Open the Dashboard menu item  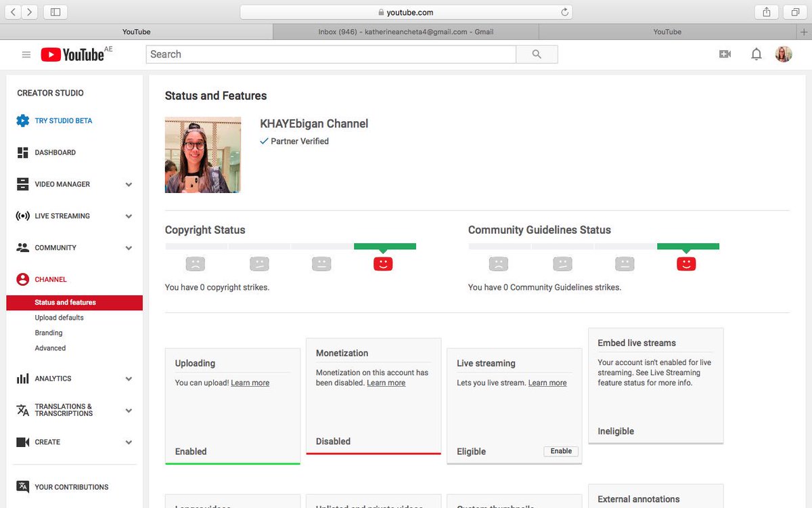click(x=55, y=152)
